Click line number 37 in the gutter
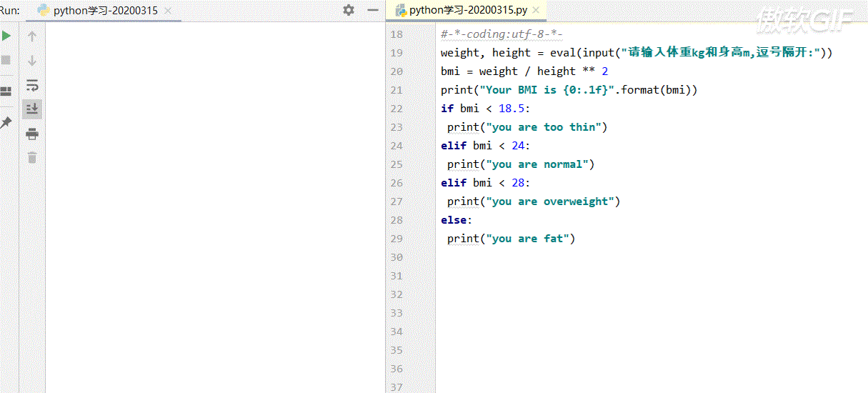The width and height of the screenshot is (868, 393). point(397,387)
